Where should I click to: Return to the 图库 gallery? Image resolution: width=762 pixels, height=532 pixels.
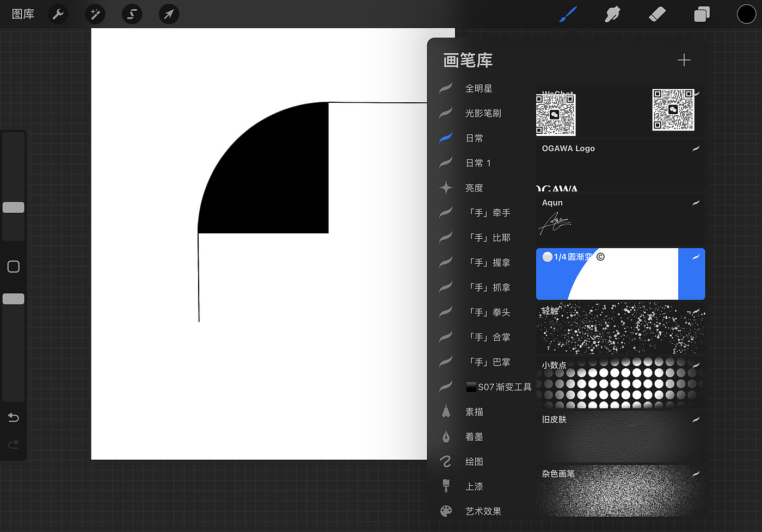pyautogui.click(x=23, y=14)
